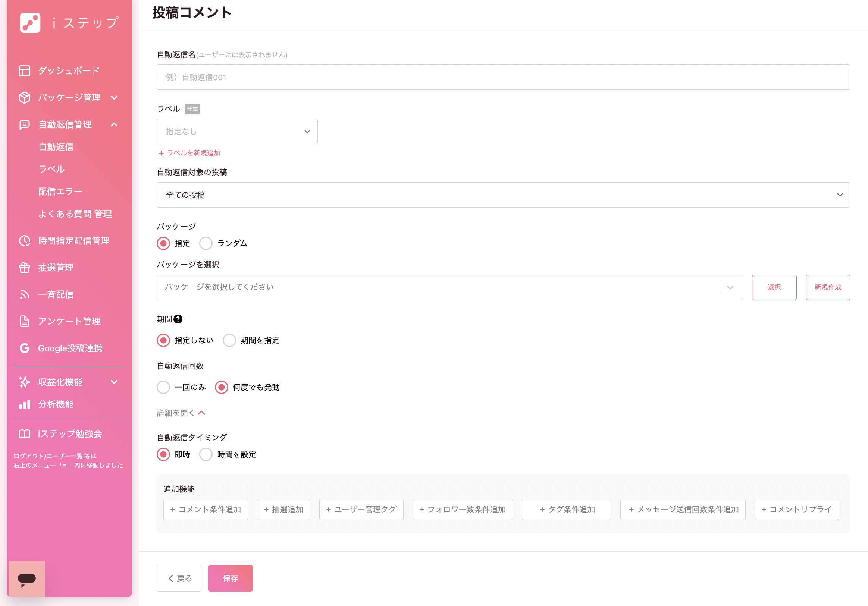This screenshot has height=606, width=868.
Task: Go to よくある質問 管理 menu item
Action: click(x=75, y=214)
